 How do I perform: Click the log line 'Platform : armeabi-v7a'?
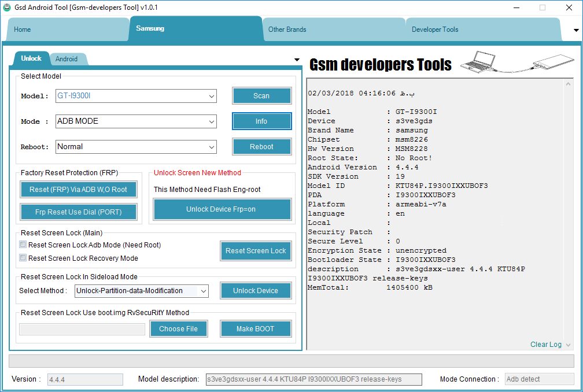377,204
